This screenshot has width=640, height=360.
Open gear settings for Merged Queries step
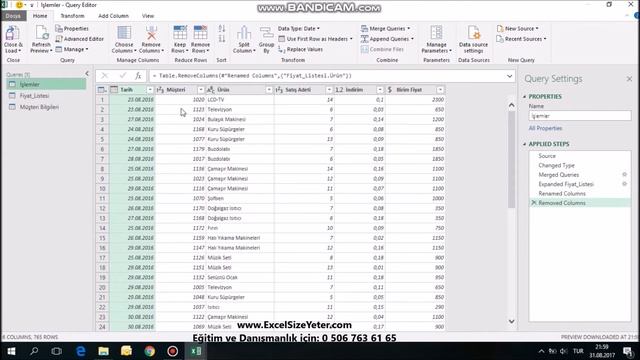(x=624, y=174)
